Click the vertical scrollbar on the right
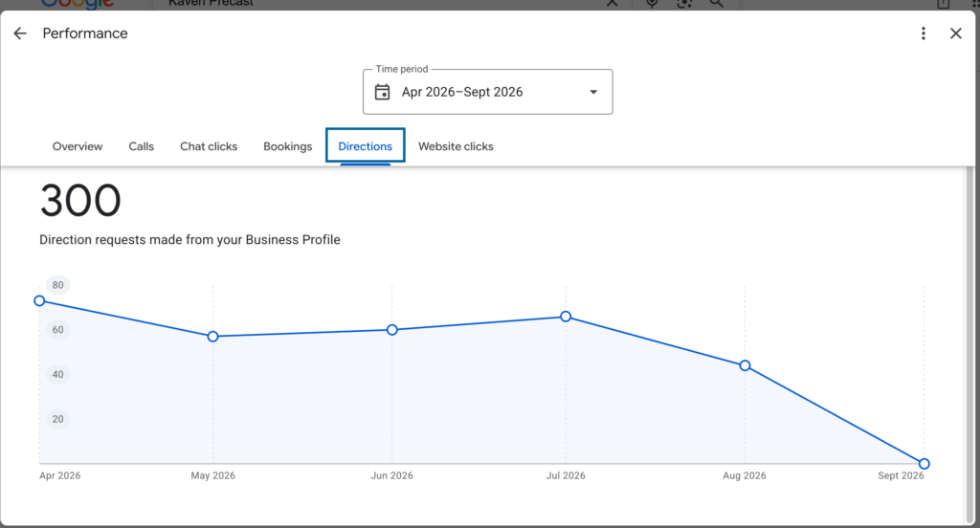 pos(970,345)
